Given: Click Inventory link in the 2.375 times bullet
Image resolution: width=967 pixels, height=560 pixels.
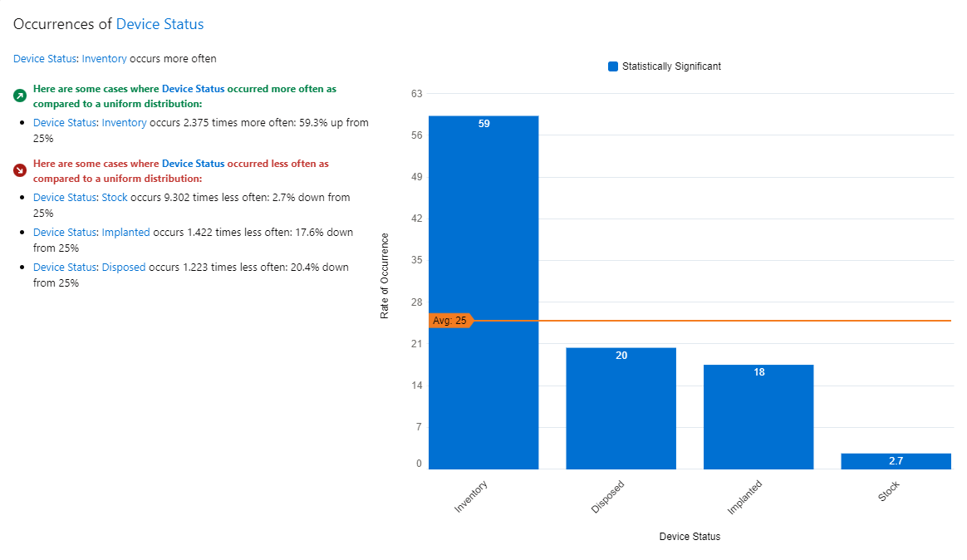Looking at the screenshot, I should pos(123,123).
